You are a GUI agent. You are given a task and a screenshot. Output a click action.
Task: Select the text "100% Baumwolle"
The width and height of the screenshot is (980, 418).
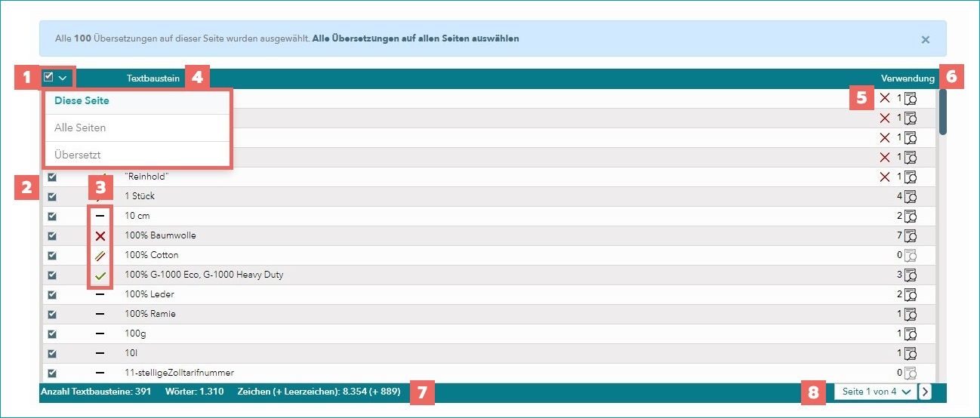[x=160, y=235]
